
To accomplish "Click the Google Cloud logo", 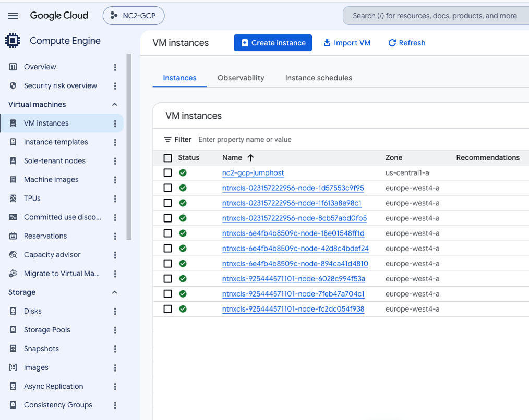I will click(x=59, y=16).
